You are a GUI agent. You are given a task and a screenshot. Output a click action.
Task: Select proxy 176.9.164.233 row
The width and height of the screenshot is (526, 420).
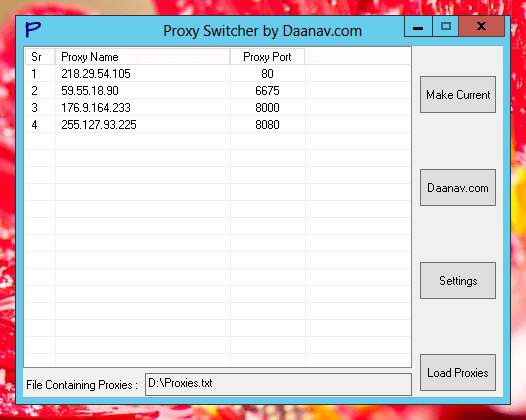[217, 108]
